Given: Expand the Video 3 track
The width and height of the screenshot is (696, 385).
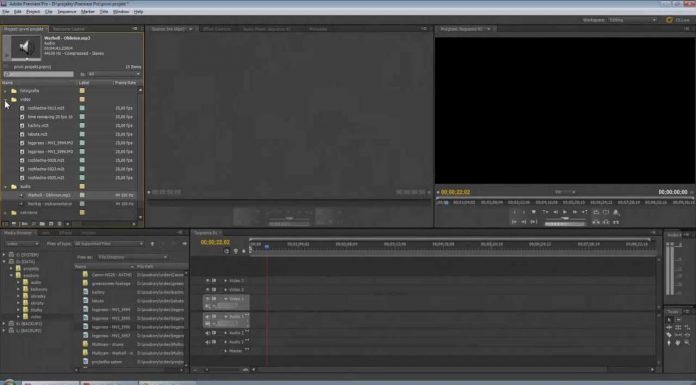Looking at the screenshot, I should tap(225, 281).
